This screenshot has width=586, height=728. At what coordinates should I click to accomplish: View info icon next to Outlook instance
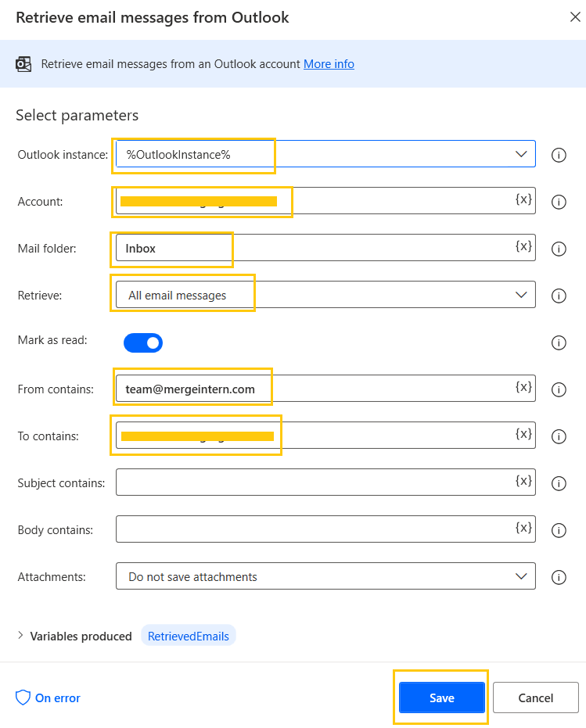point(559,155)
